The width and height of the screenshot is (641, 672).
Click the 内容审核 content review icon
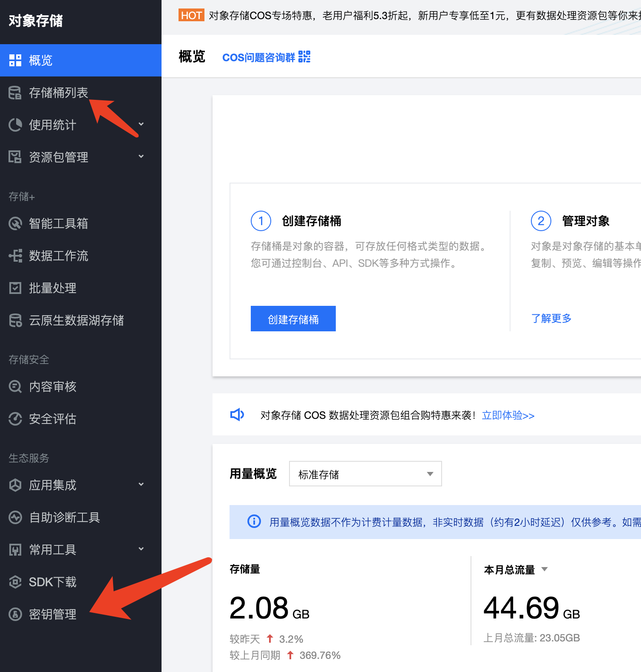click(15, 387)
